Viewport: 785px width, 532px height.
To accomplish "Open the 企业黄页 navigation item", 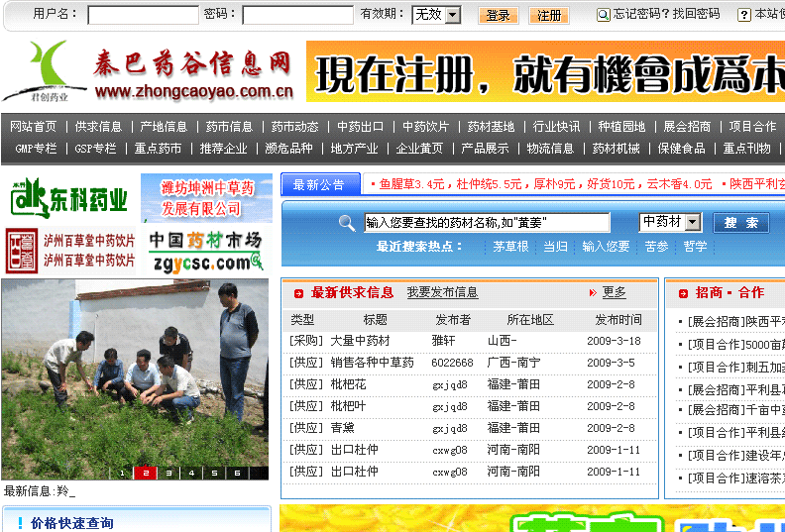I will (419, 149).
